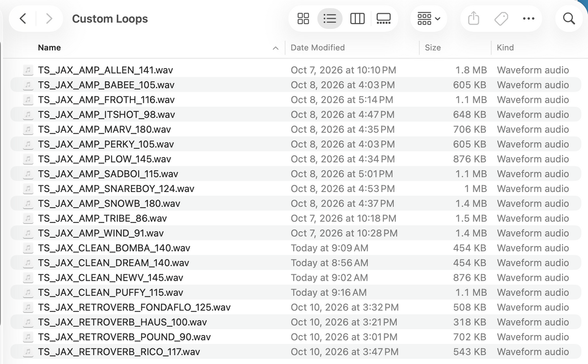This screenshot has height=364, width=588.
Task: Select file name TS_JAX_AMP_MARV_180.wav
Action: pos(104,129)
